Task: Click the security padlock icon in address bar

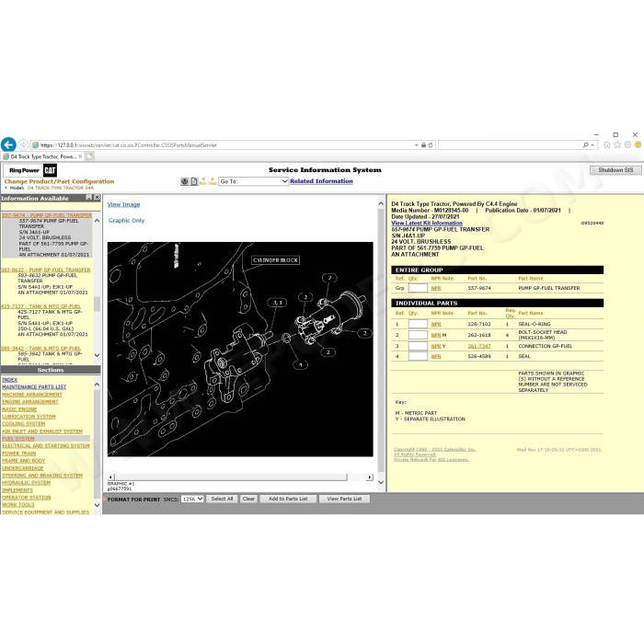Action: coord(423,145)
